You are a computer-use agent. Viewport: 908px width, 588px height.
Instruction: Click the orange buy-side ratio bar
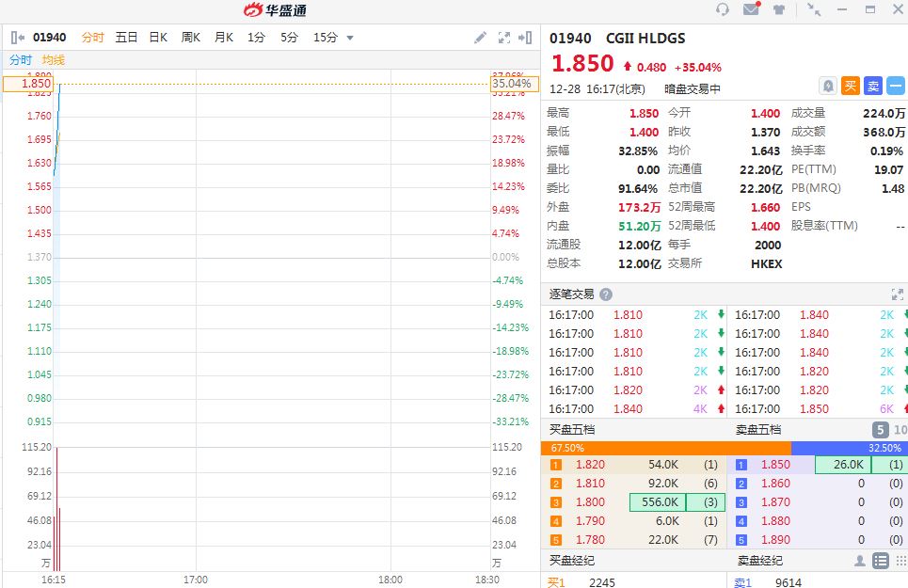665,449
